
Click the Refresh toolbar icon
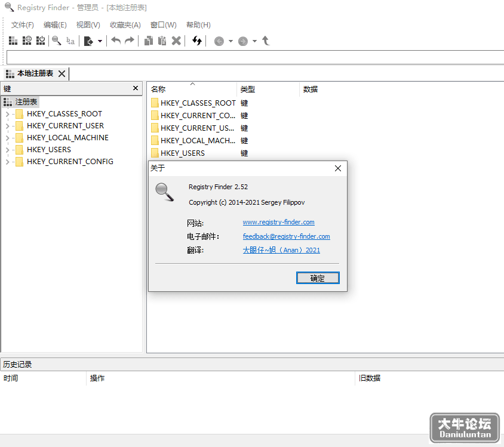196,41
